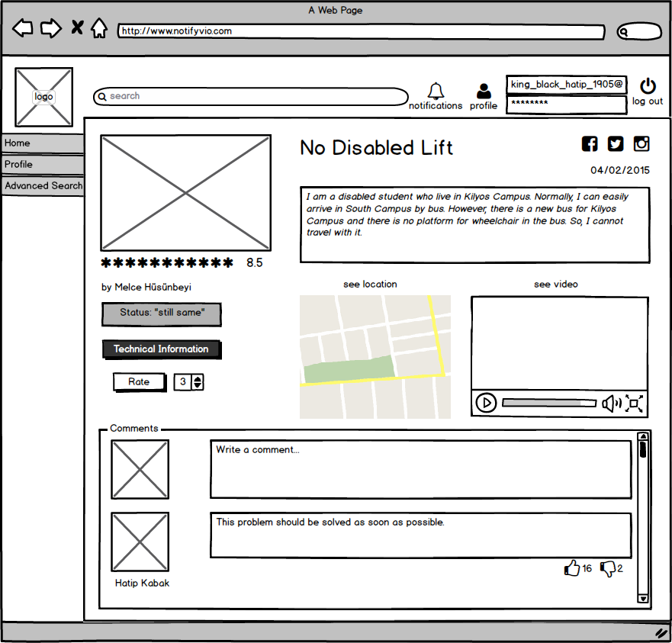
Task: Go to browser home page icon
Action: [99, 28]
